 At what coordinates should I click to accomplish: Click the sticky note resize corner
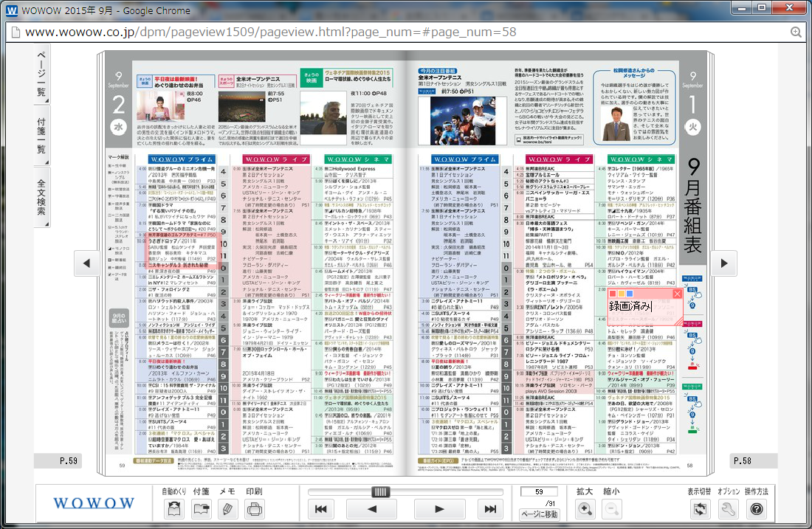[679, 322]
